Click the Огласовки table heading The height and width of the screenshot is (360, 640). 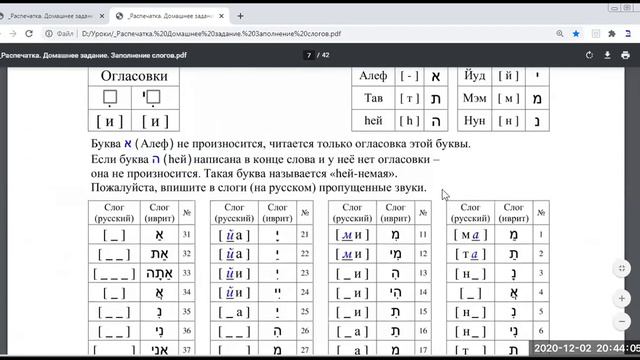134,76
